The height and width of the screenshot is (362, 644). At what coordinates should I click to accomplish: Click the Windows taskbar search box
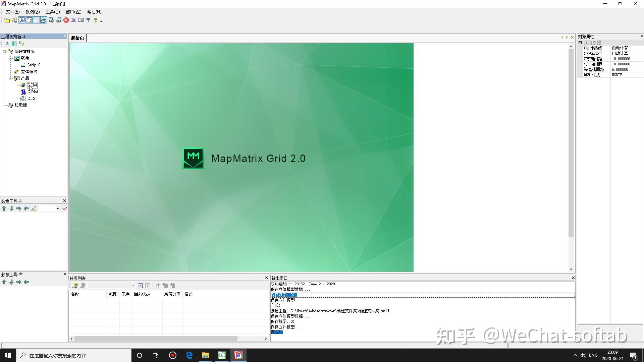pos(74,355)
